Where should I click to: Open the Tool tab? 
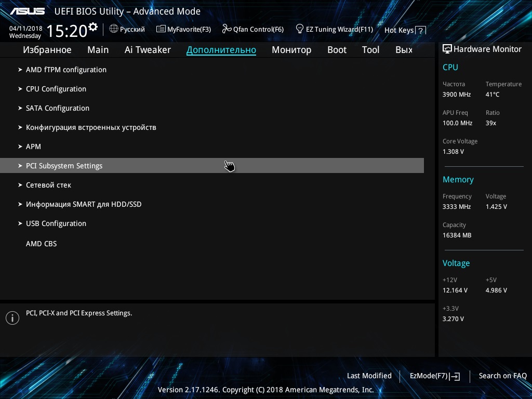coord(370,50)
